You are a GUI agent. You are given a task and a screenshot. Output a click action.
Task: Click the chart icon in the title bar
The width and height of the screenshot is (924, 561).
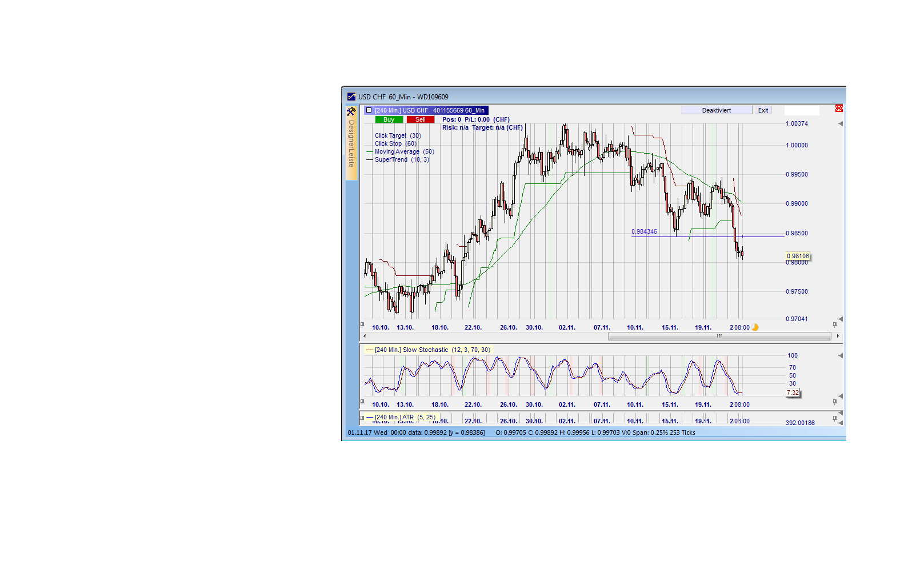[x=350, y=97]
